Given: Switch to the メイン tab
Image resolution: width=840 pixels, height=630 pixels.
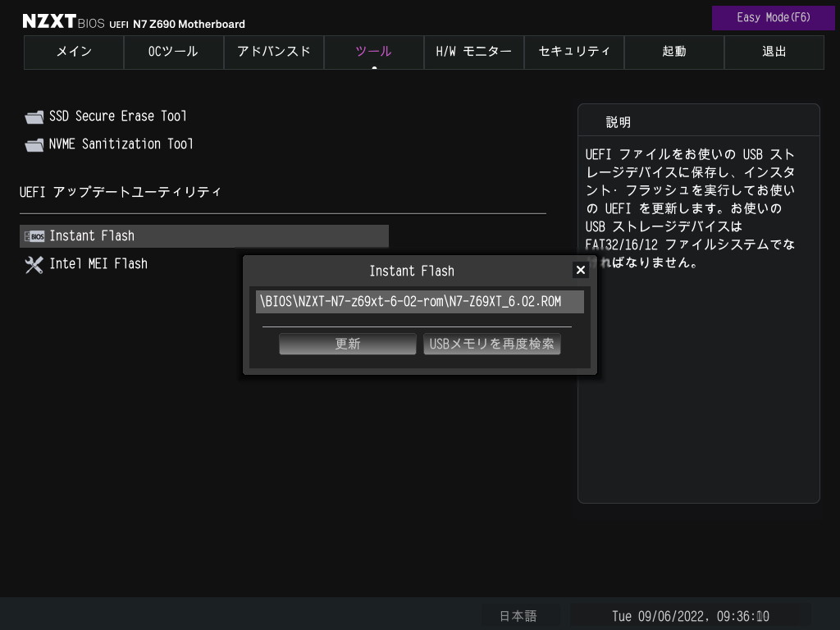Looking at the screenshot, I should [74, 52].
